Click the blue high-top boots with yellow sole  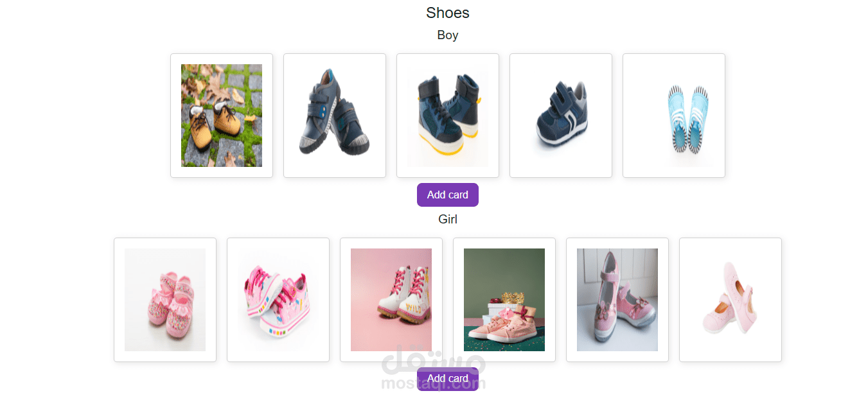click(448, 116)
